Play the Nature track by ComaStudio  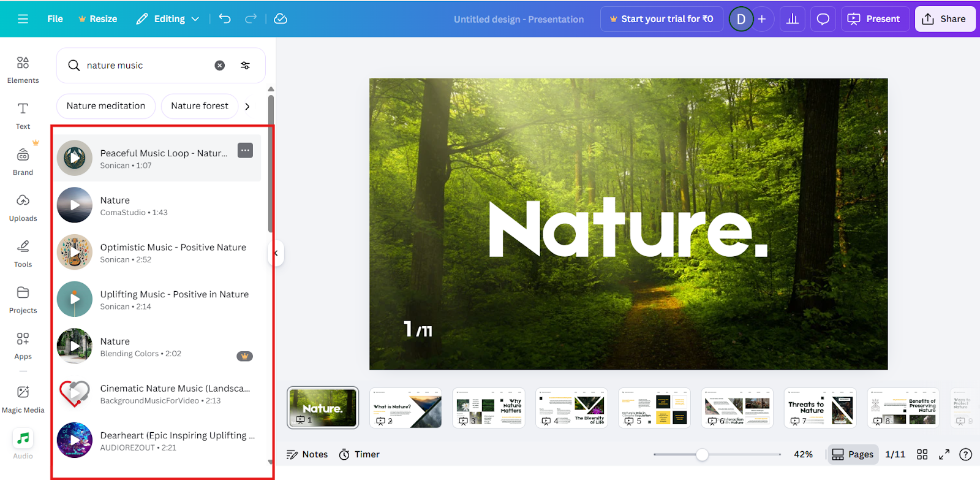click(75, 205)
